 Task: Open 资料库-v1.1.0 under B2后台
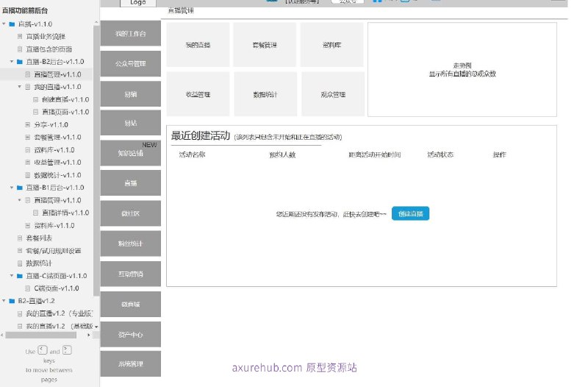(54, 150)
